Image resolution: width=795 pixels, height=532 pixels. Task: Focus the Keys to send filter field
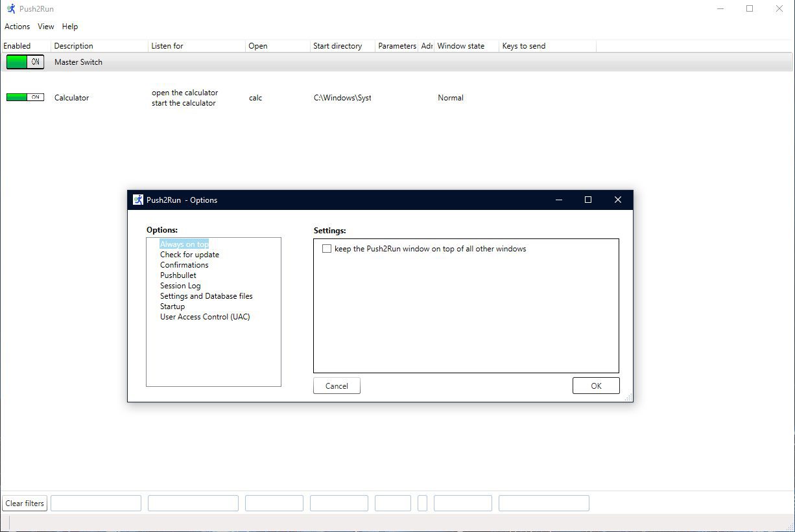tap(544, 503)
